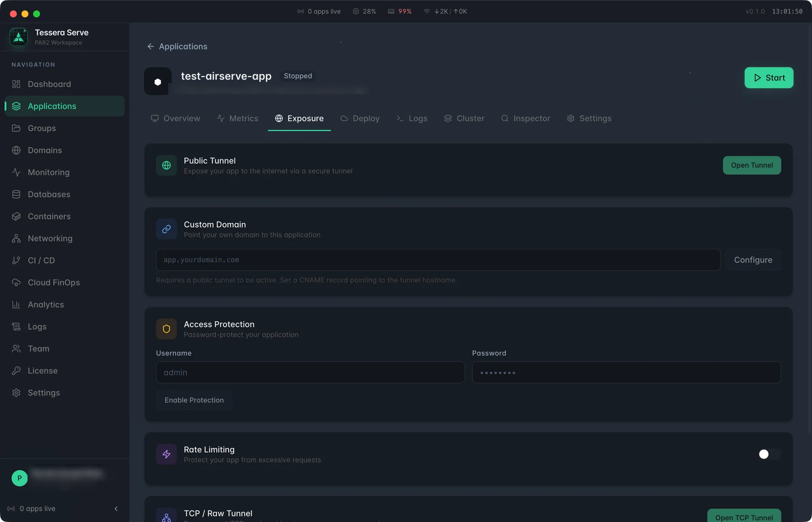Collapse the sidebar with the chevron
This screenshot has width=812, height=522.
[x=116, y=509]
